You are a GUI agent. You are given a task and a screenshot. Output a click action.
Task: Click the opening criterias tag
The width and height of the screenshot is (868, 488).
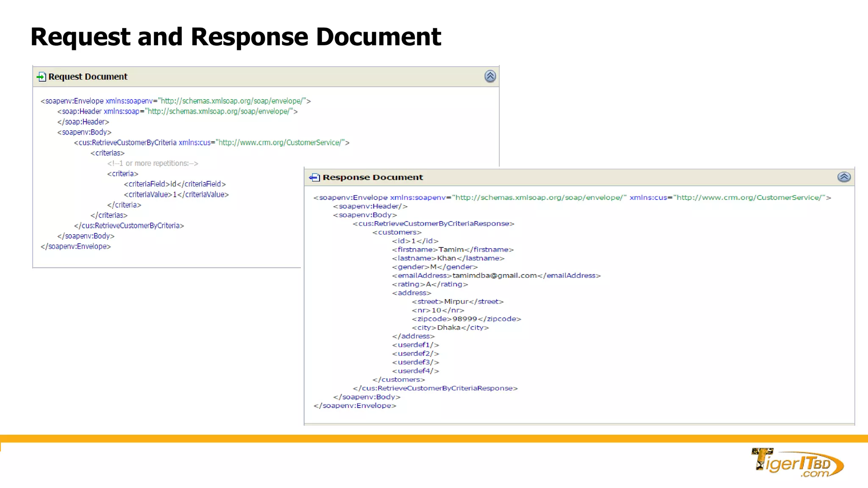[108, 153]
